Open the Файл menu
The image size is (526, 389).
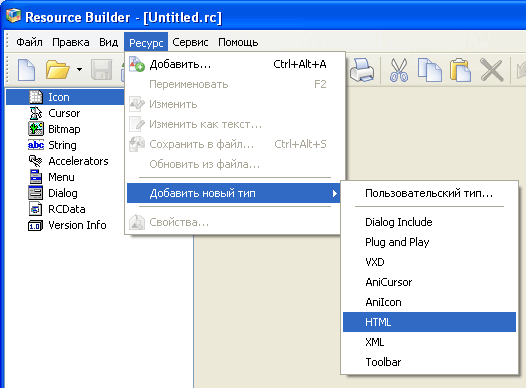pos(30,42)
